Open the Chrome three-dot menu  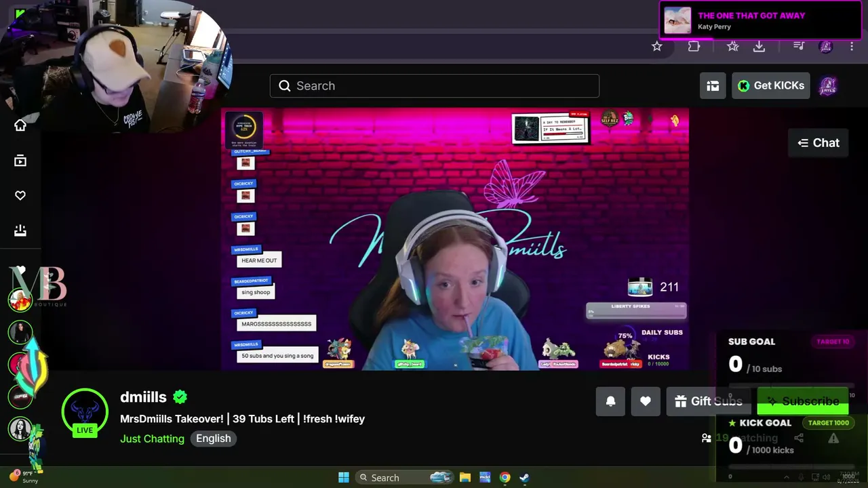click(852, 46)
